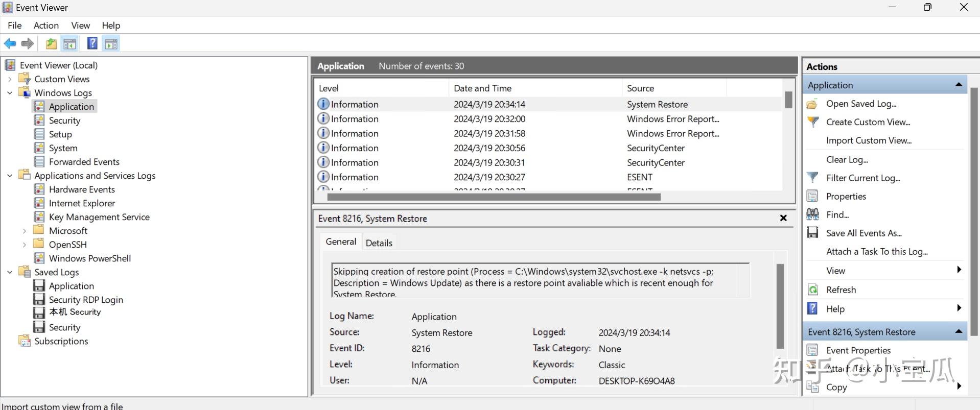This screenshot has height=410, width=980.
Task: Click the blue Help toolbar icon
Action: point(92,44)
